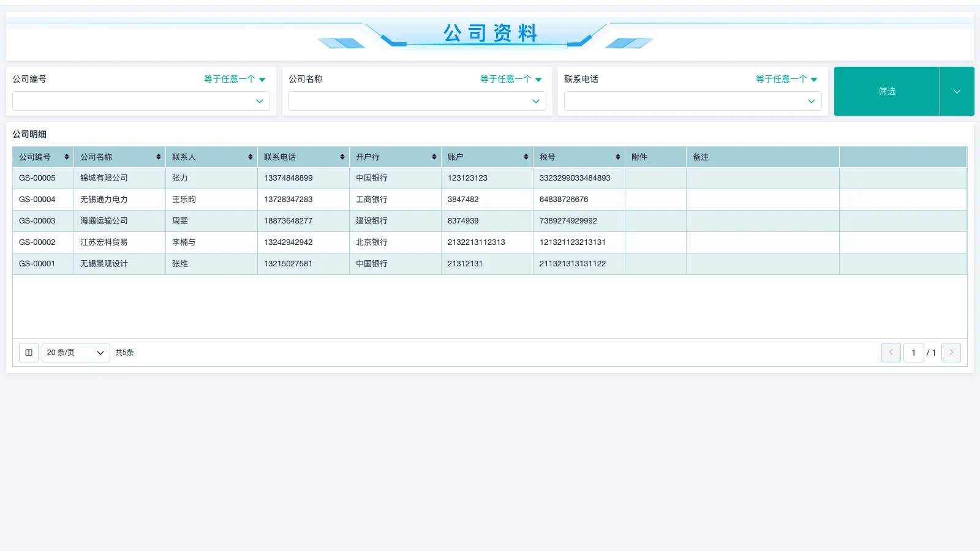
Task: Click the sort icon in 开户行 column header
Action: pos(434,157)
